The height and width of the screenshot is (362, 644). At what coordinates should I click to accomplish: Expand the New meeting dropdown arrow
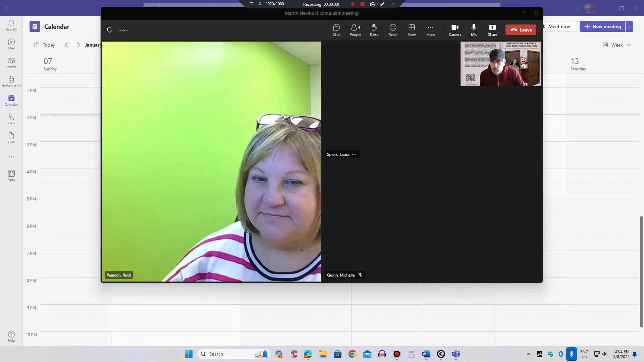click(629, 26)
